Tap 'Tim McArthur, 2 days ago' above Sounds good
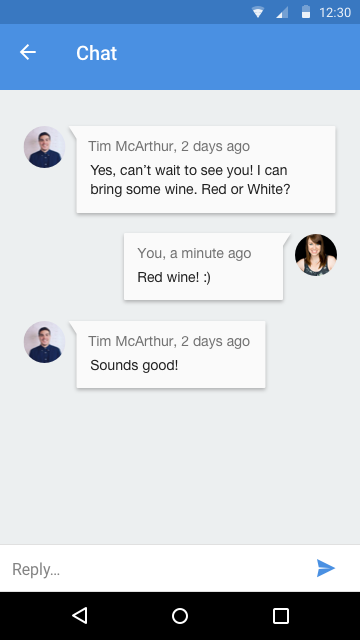The width and height of the screenshot is (360, 640). pos(169,342)
